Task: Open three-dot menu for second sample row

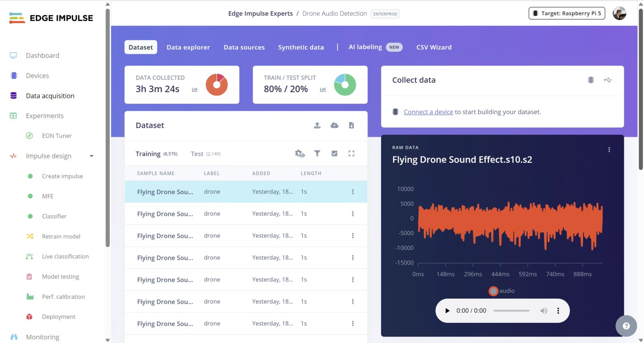Action: [353, 214]
